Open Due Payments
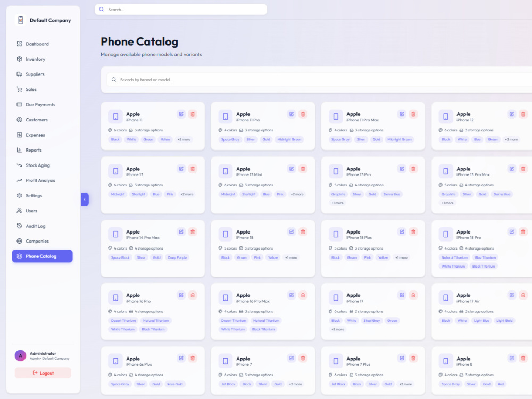532x399 pixels. pos(43,104)
